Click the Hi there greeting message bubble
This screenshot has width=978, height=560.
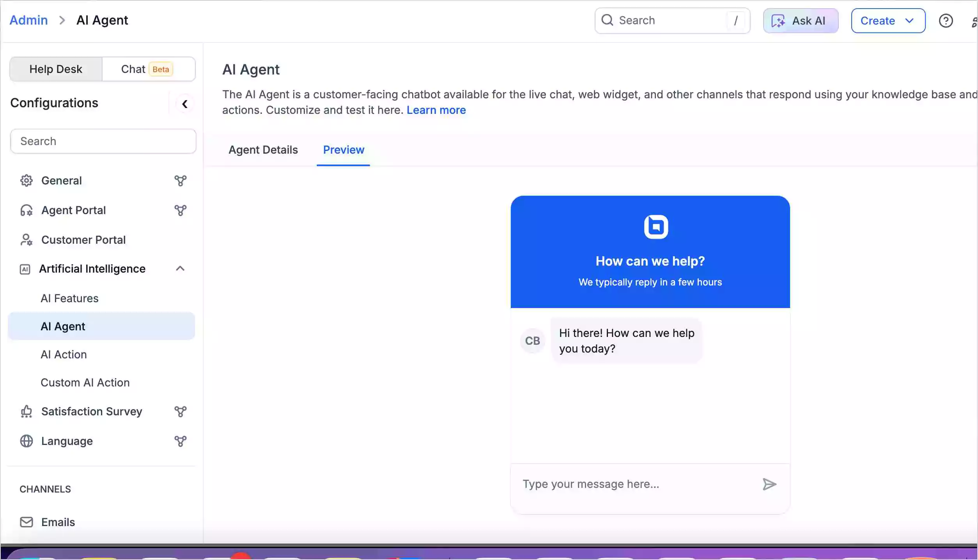point(627,341)
